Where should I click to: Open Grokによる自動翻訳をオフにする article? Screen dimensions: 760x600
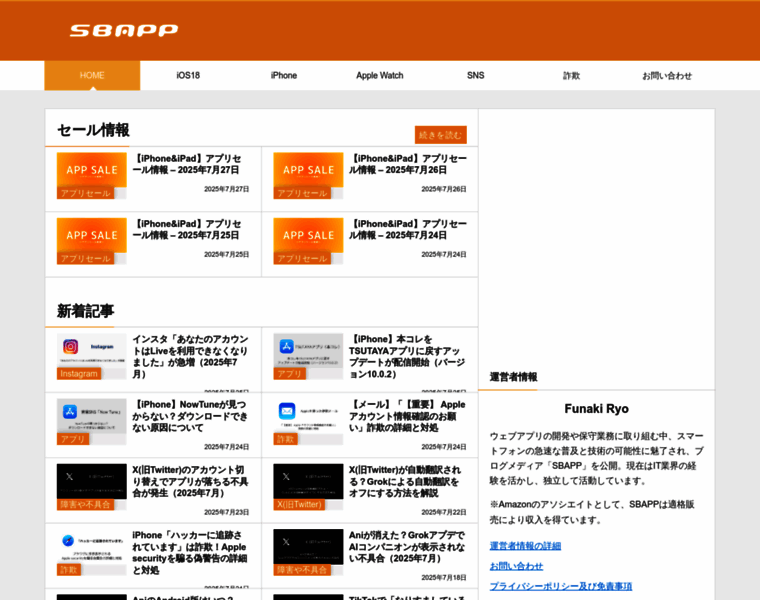(405, 481)
